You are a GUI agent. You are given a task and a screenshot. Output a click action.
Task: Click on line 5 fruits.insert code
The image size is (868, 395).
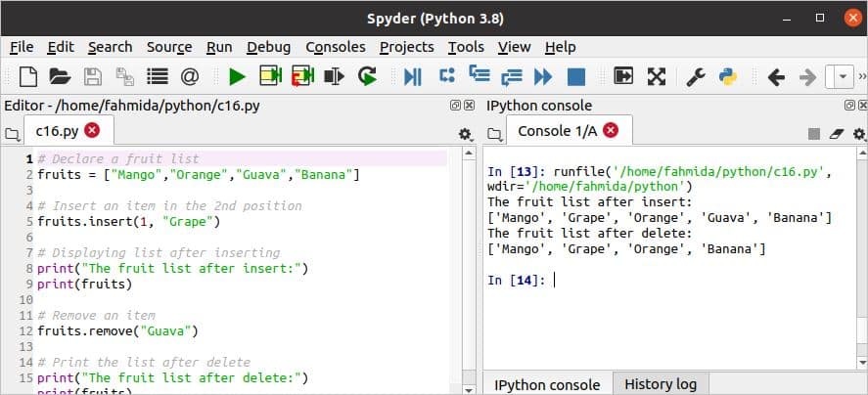pos(128,222)
